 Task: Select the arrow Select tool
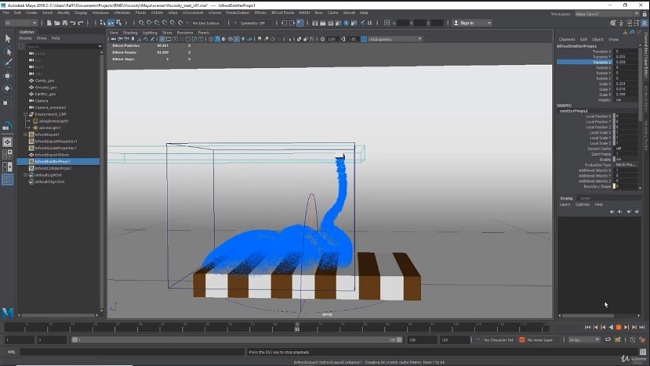pyautogui.click(x=7, y=39)
